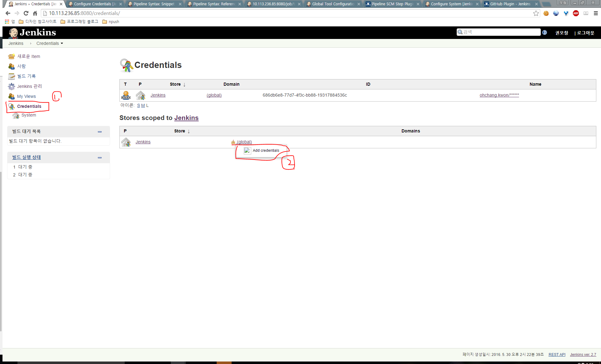The width and height of the screenshot is (601, 364).
Task: Click the System store icon in sidebar
Action: tap(16, 115)
